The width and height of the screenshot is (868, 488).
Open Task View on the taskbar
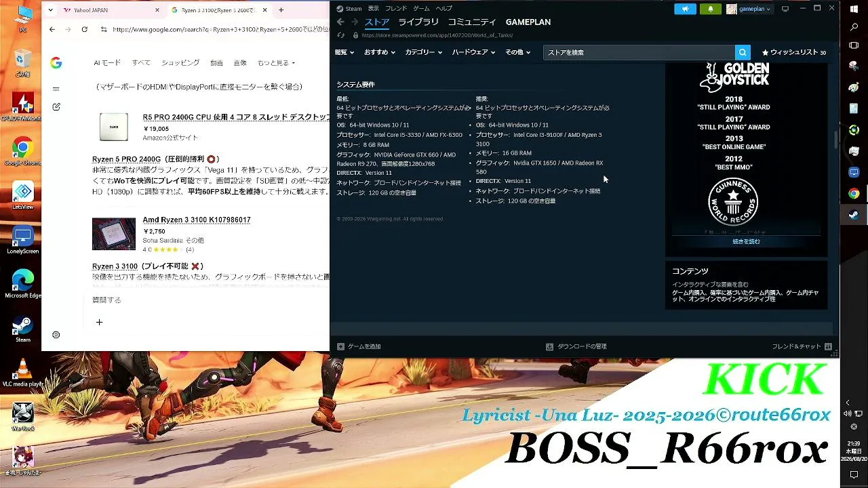tap(854, 45)
